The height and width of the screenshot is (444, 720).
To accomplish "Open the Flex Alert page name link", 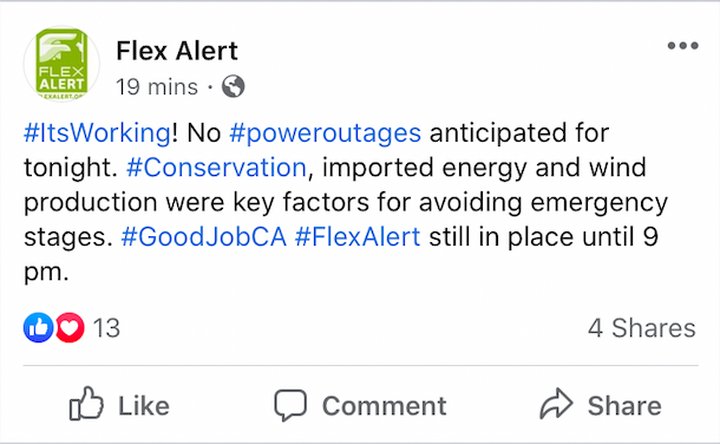I will pyautogui.click(x=177, y=51).
